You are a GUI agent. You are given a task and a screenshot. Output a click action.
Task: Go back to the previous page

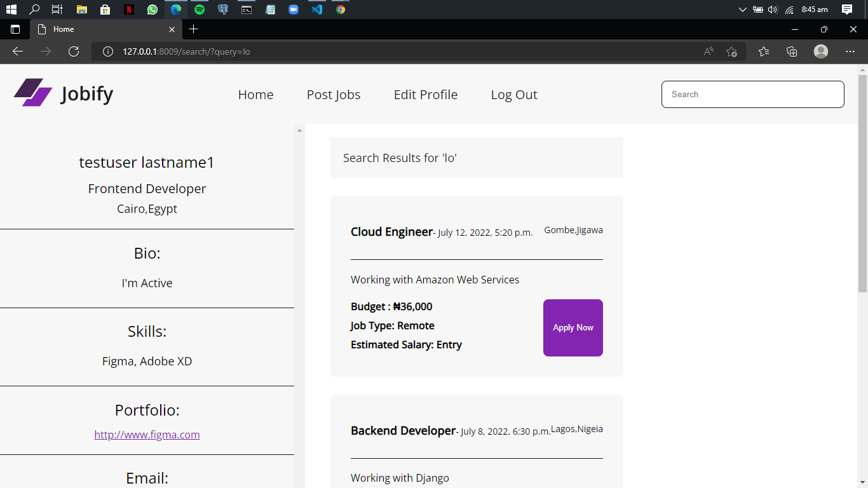tap(17, 51)
